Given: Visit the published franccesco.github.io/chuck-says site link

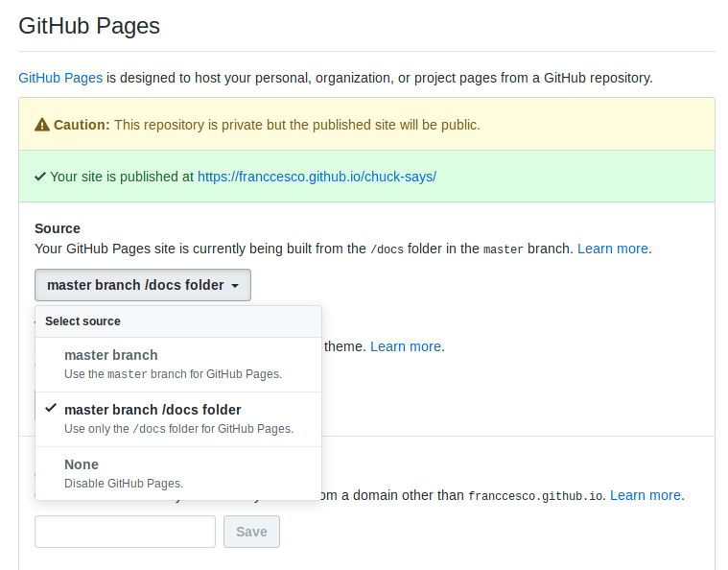Looking at the screenshot, I should (x=317, y=177).
